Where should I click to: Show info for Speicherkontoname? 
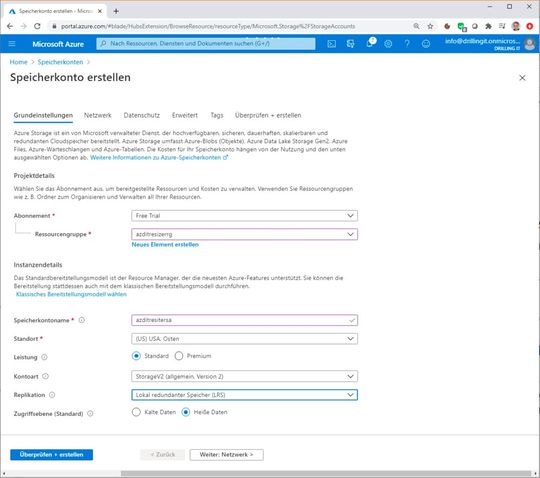82,320
